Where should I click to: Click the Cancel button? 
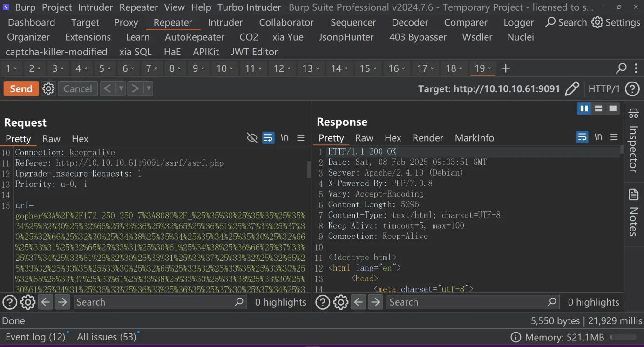(78, 88)
